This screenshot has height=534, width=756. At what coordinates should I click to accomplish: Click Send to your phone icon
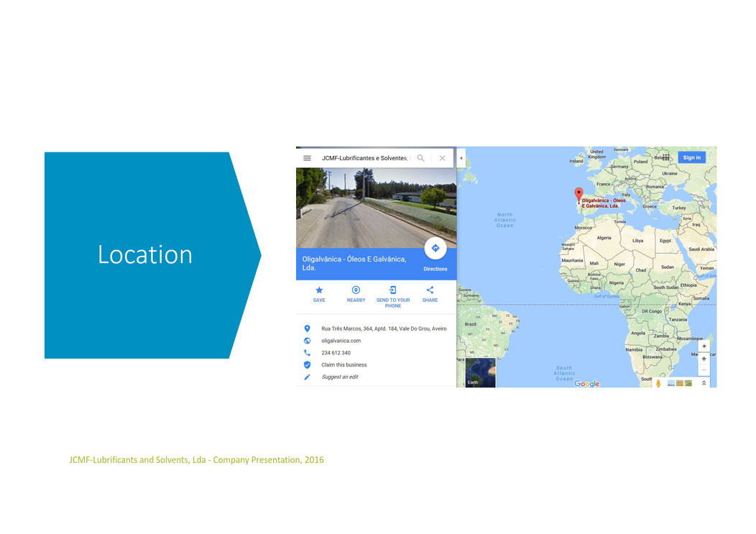pos(393,290)
